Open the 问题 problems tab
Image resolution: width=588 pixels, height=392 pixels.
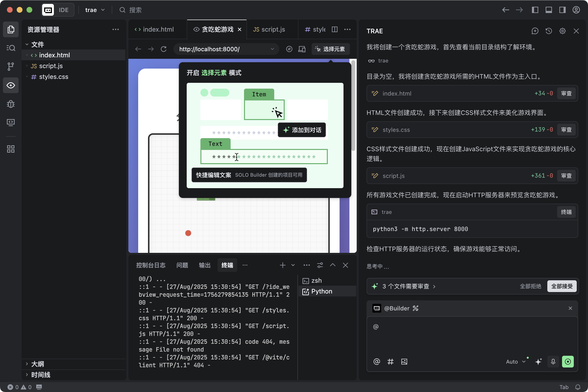182,265
